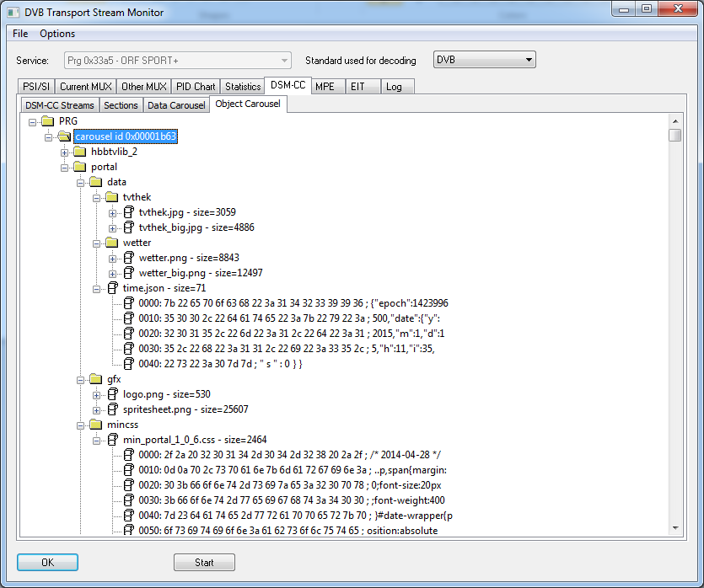The height and width of the screenshot is (588, 704).
Task: Click the gfx folder icon
Action: pyautogui.click(x=95, y=379)
